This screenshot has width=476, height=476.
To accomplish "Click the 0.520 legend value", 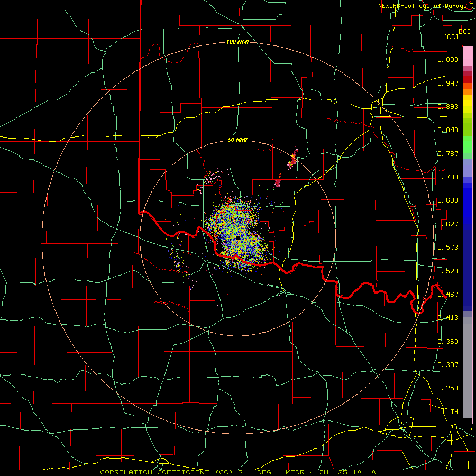I will (x=448, y=271).
